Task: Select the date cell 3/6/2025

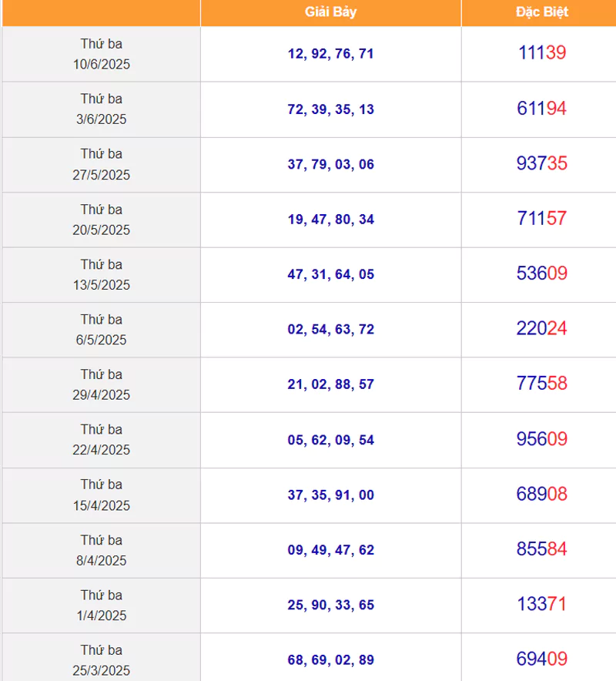Action: (x=101, y=109)
